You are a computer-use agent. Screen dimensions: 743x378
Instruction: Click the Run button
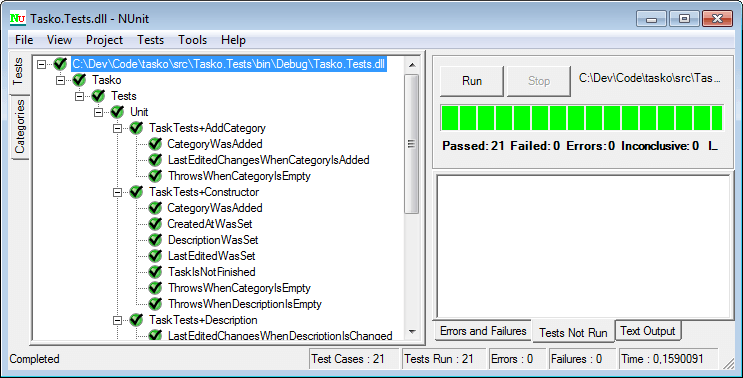pos(472,81)
